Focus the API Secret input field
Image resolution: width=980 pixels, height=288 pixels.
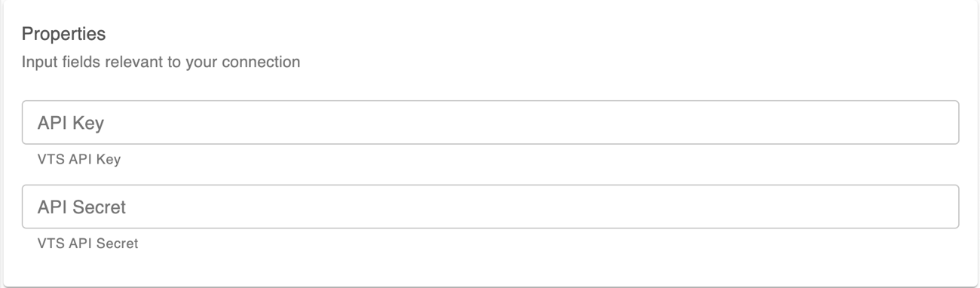point(490,207)
